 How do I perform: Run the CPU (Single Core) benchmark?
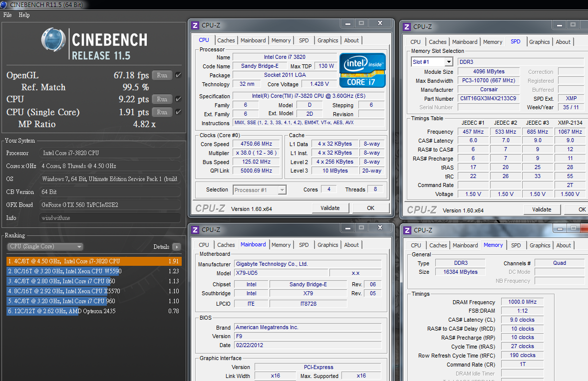coord(162,112)
